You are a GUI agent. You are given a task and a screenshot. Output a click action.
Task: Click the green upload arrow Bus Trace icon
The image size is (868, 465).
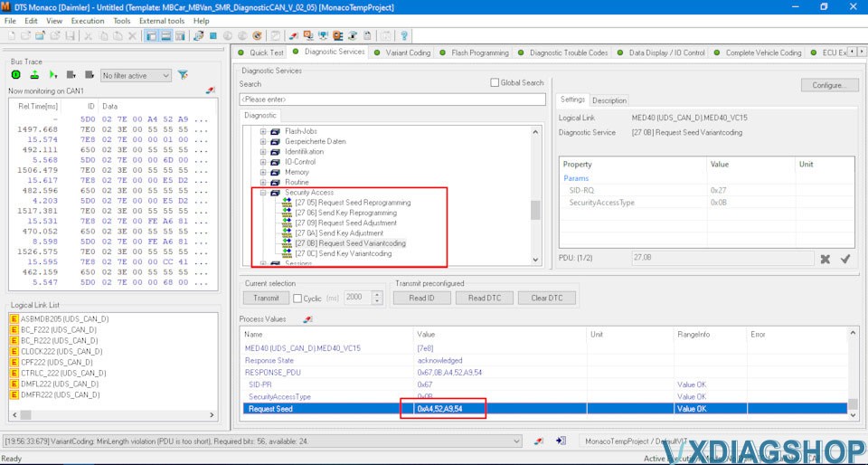pyautogui.click(x=34, y=75)
